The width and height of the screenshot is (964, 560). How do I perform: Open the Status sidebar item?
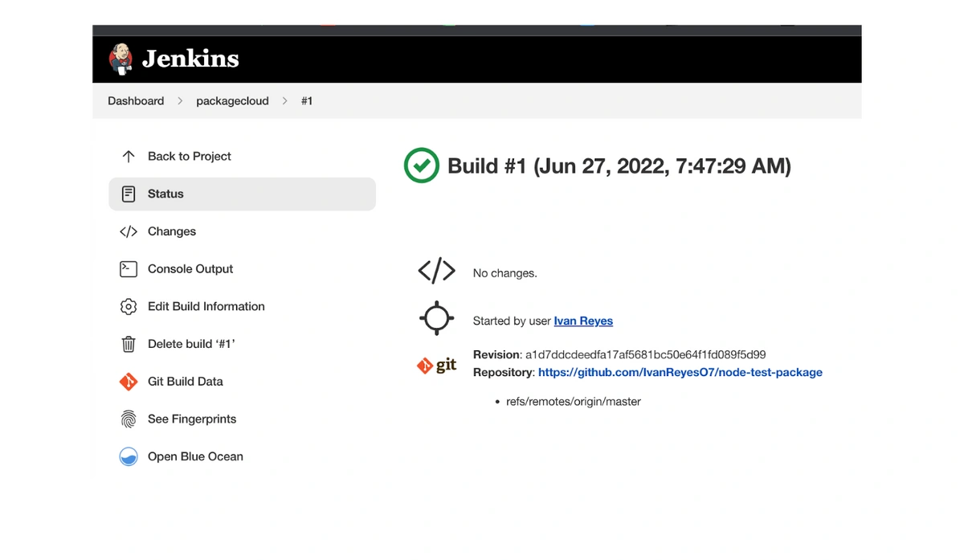click(242, 194)
